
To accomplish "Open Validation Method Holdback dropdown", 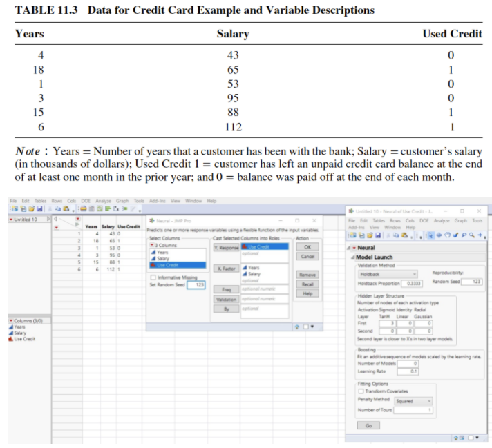I will click(388, 274).
